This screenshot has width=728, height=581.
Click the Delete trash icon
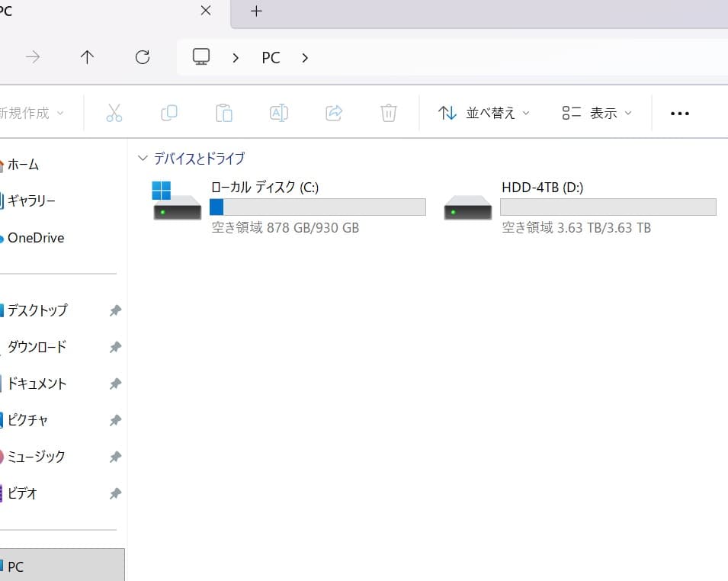coord(389,112)
